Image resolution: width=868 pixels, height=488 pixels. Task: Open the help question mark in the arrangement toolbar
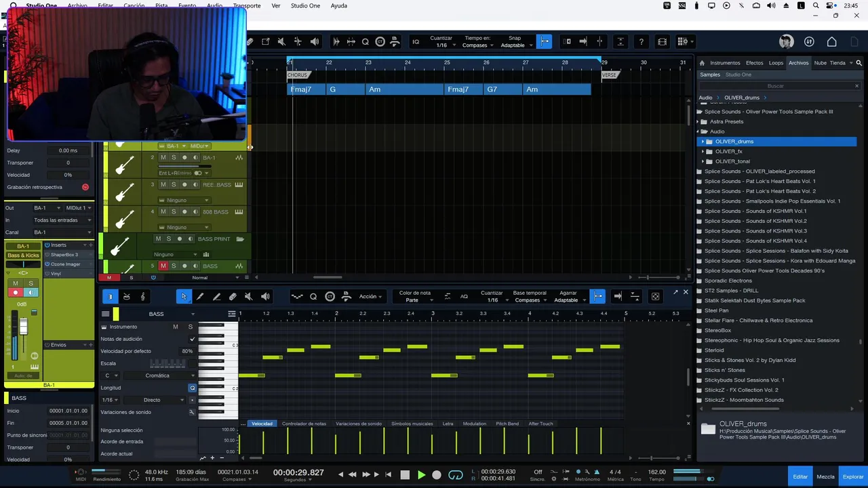coord(641,41)
